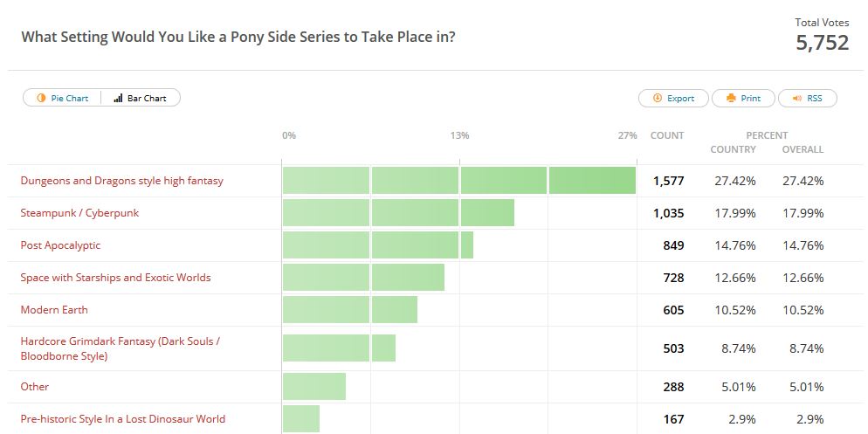The height and width of the screenshot is (434, 868).
Task: Click the Steampunk / Cyberpunk result bar
Action: [x=398, y=213]
